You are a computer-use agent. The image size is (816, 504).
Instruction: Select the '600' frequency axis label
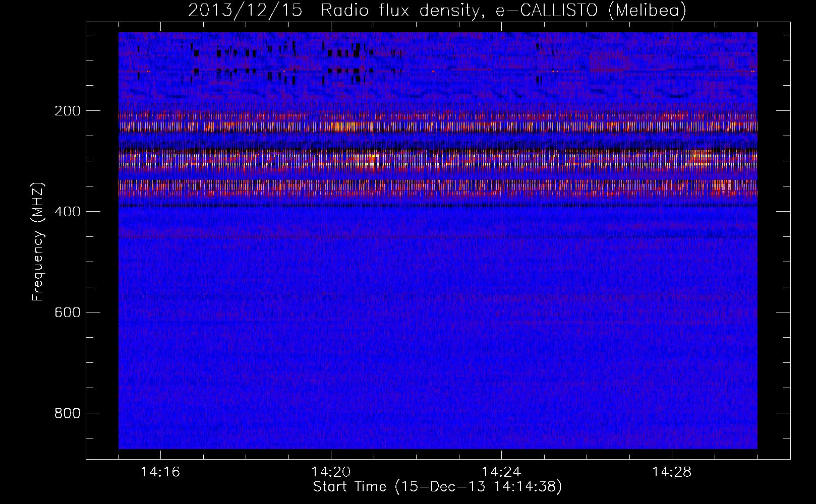pyautogui.click(x=68, y=312)
